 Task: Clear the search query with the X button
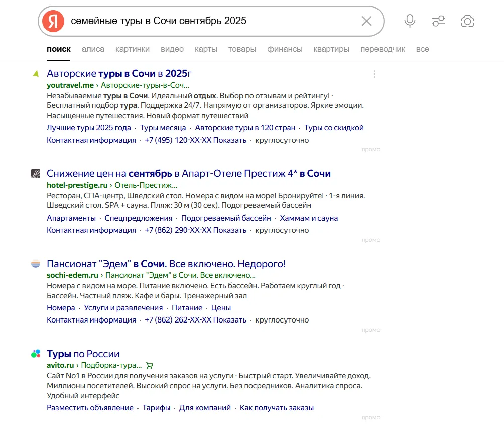[x=366, y=21]
